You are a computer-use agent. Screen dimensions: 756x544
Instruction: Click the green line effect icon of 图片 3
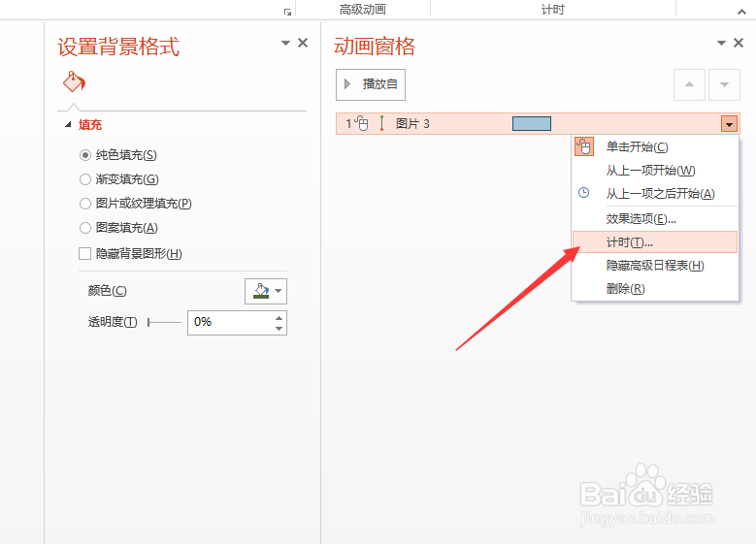[381, 123]
